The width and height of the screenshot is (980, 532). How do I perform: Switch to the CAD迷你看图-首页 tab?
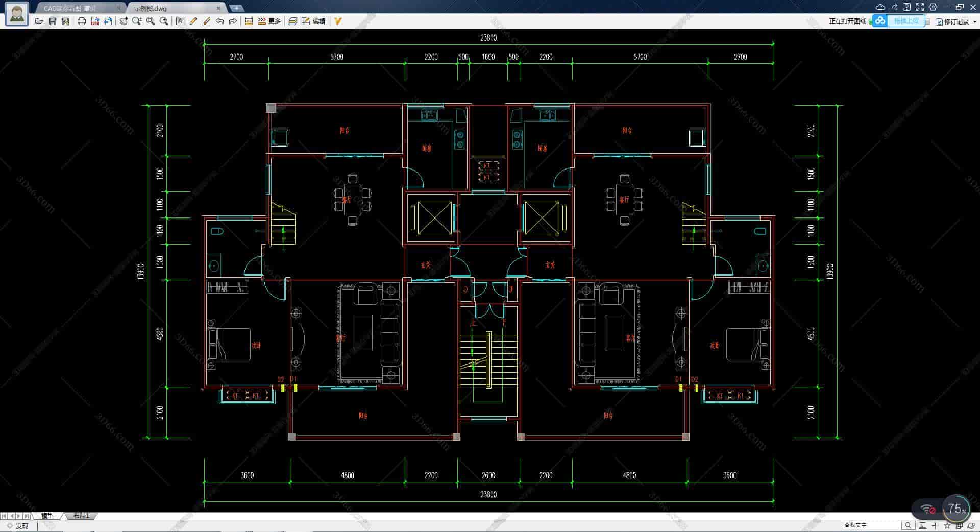(77, 8)
